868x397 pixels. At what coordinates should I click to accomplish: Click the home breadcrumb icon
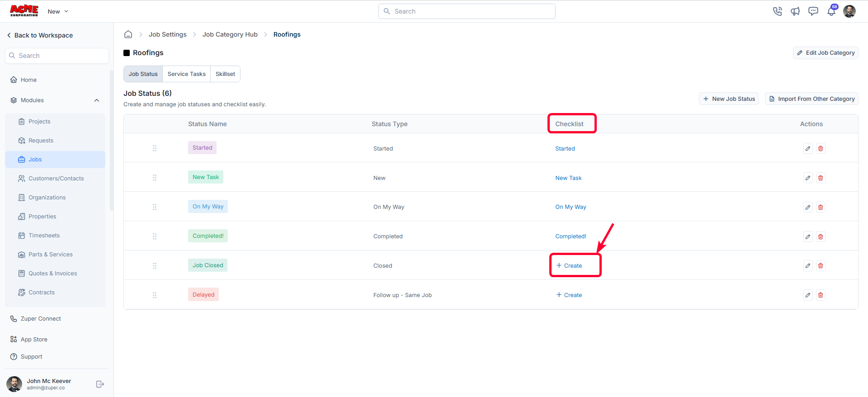(128, 34)
